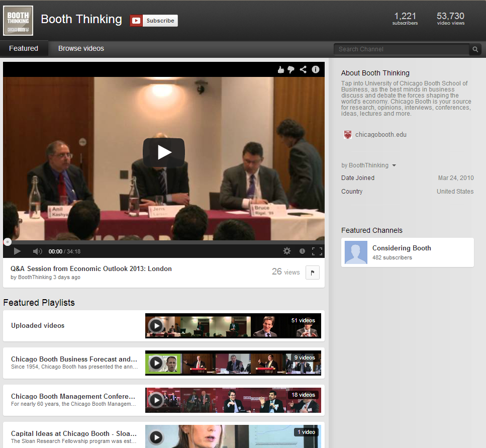The width and height of the screenshot is (486, 448).
Task: Start video with large center play button
Action: pos(164,152)
